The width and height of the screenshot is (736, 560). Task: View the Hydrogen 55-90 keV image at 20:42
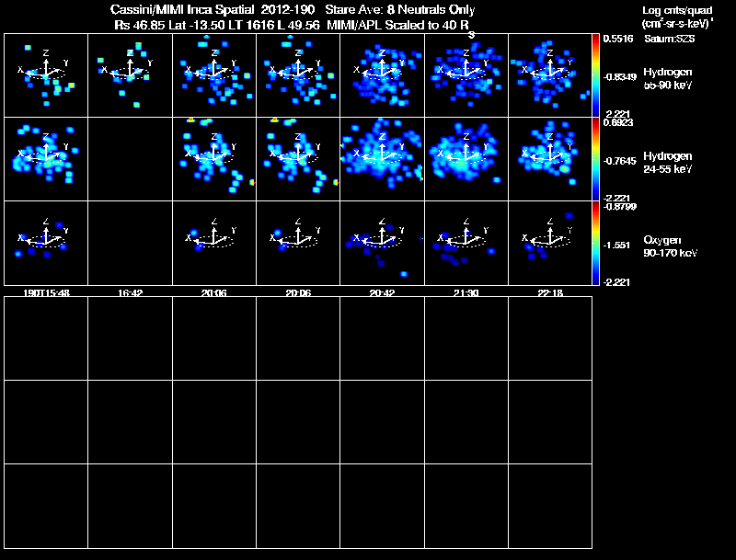382,75
